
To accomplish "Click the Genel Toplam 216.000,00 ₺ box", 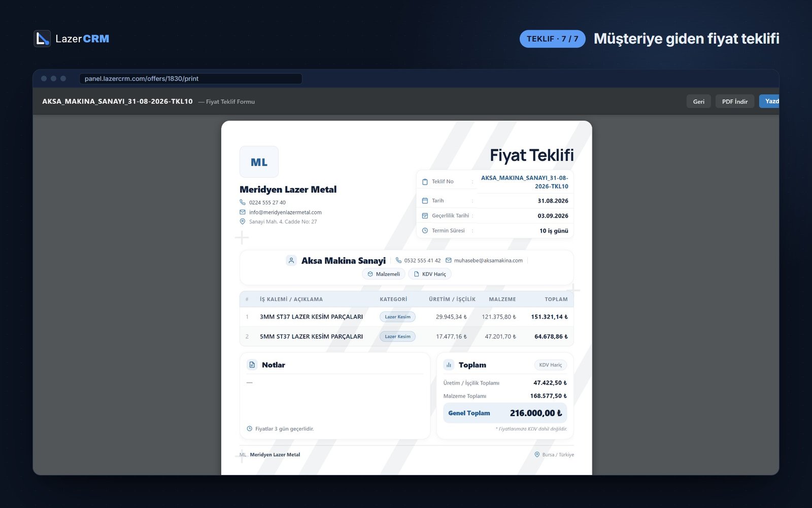I will 505,413.
